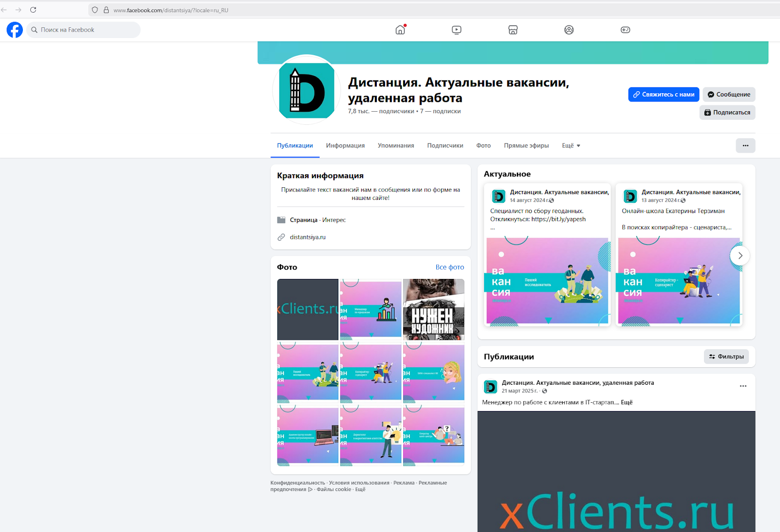Open the Groups icon in top bar
This screenshot has width=780, height=532.
[569, 30]
